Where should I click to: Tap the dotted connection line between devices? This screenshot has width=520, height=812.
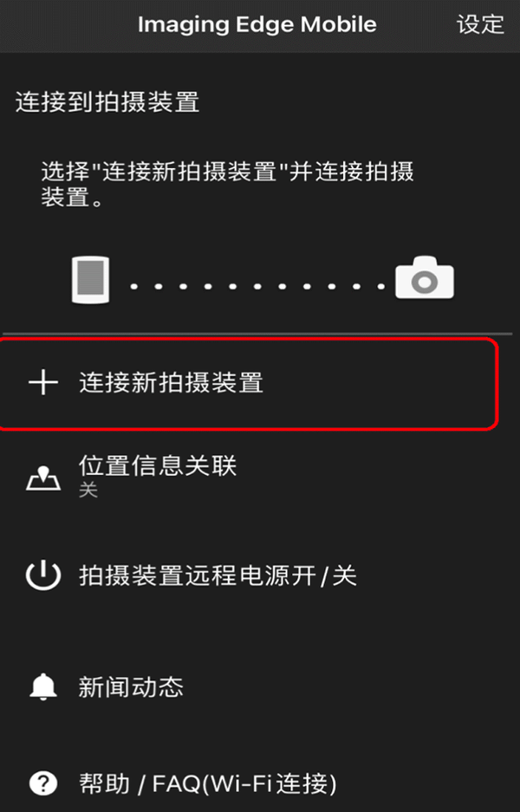(x=257, y=286)
